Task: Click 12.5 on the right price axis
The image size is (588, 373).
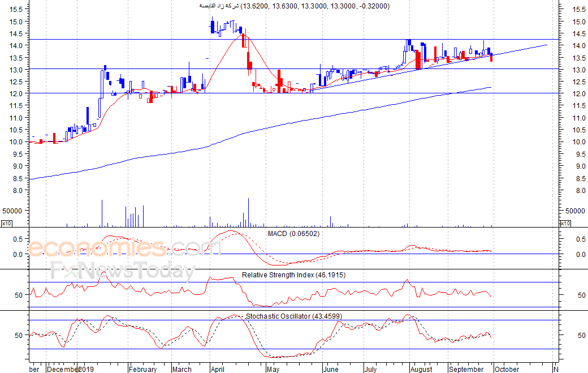Action: pos(579,82)
